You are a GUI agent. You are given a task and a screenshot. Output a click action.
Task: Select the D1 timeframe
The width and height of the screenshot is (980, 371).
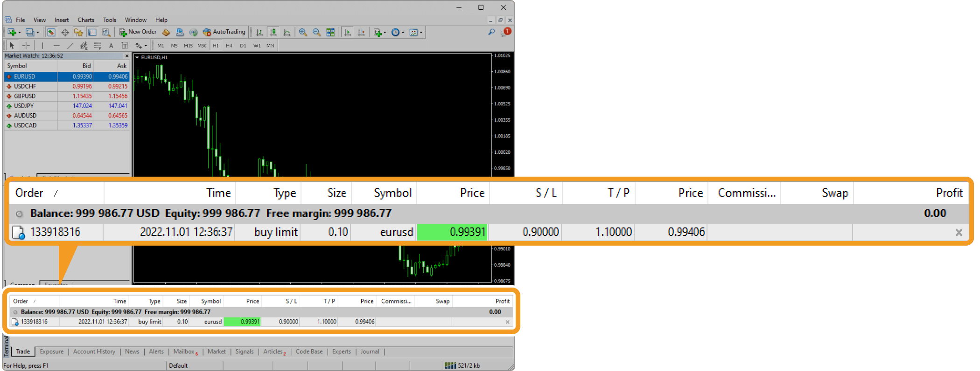coord(243,46)
